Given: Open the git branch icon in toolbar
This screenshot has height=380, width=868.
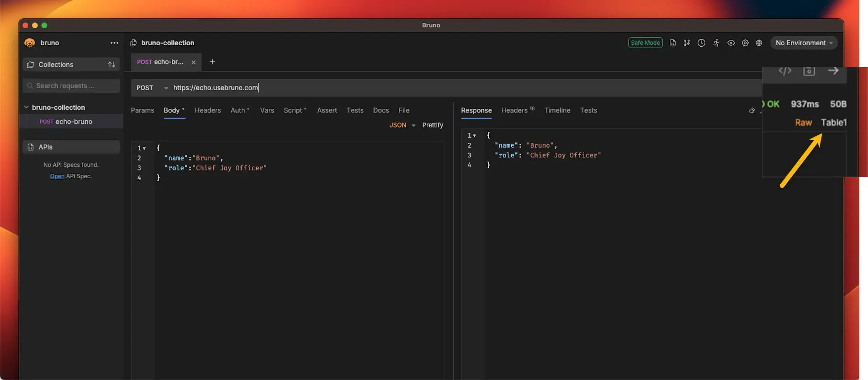Looking at the screenshot, I should click(x=687, y=43).
